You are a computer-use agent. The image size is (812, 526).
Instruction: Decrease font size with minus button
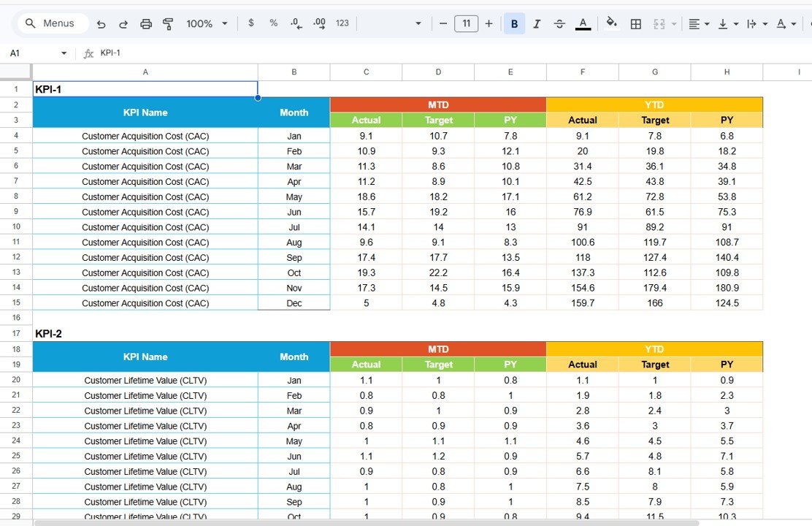click(x=443, y=23)
